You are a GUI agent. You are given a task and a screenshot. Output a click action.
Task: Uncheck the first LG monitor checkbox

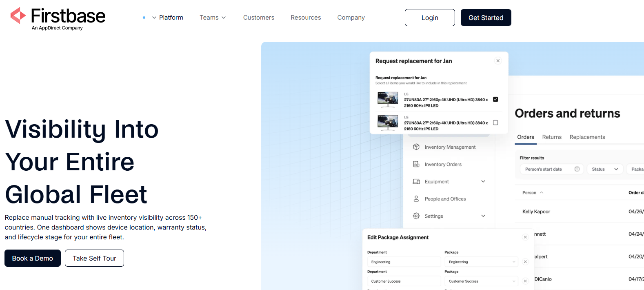click(495, 99)
